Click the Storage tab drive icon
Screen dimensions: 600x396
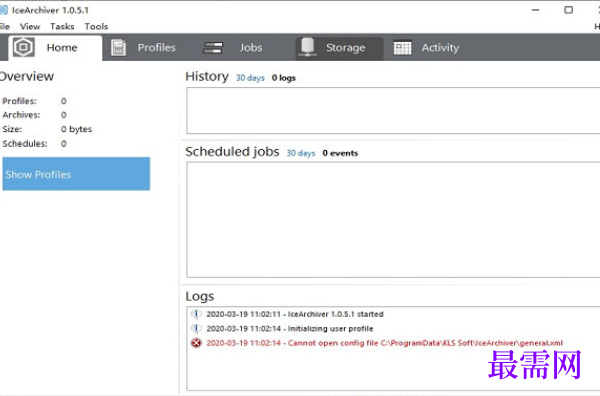coord(308,47)
